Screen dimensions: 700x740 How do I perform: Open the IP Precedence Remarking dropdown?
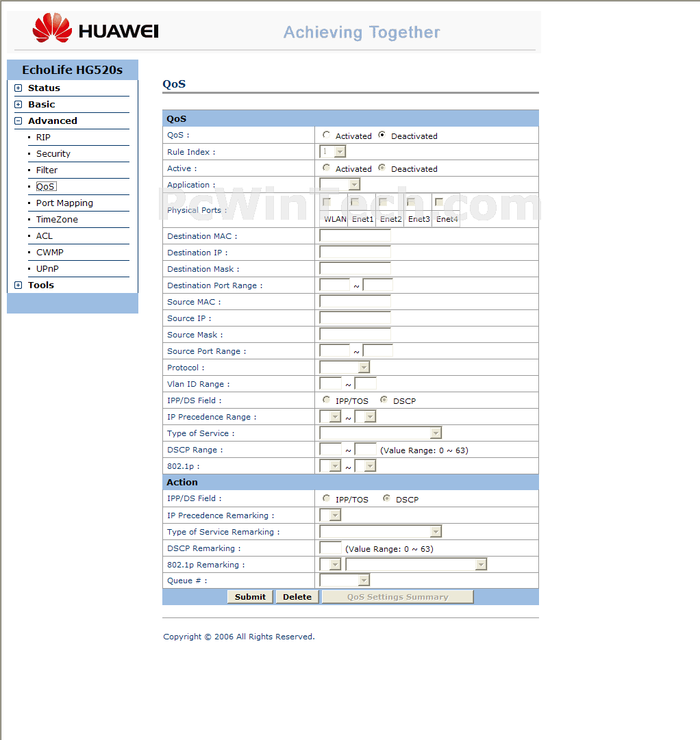pos(331,515)
